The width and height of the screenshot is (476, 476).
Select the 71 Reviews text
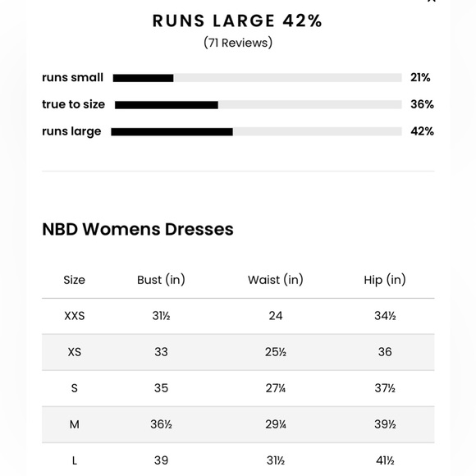coord(238,43)
